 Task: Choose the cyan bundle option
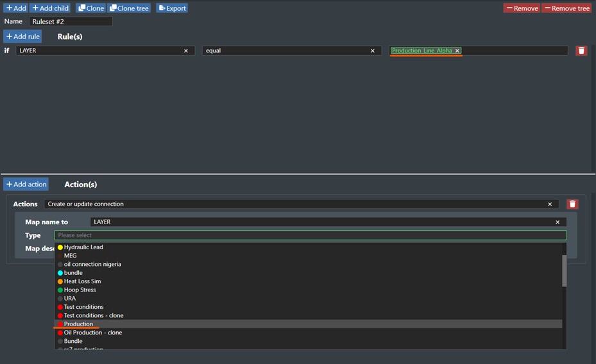coord(73,273)
